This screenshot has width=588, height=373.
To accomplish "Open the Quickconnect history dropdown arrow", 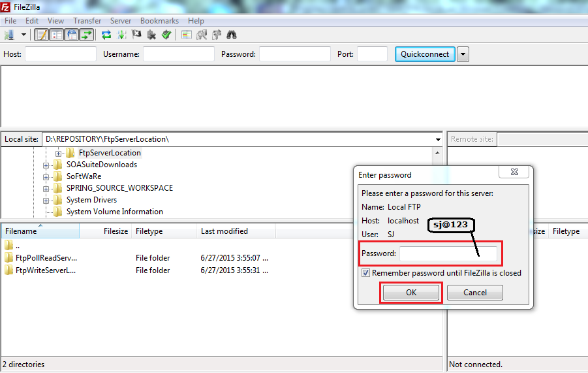I will pyautogui.click(x=463, y=54).
